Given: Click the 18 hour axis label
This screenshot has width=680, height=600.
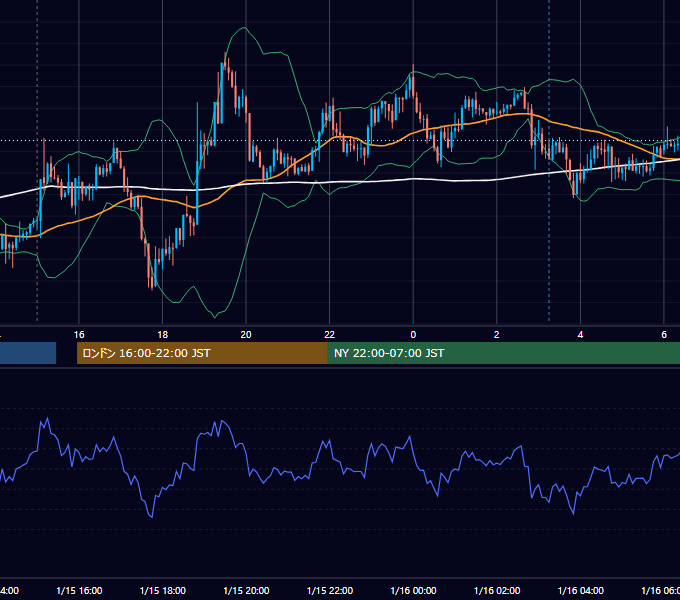Looking at the screenshot, I should (162, 335).
